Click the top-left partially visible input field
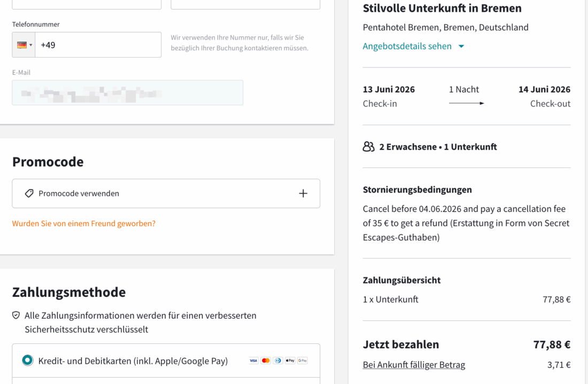Viewport: 588px width, 384px height. pos(87,4)
